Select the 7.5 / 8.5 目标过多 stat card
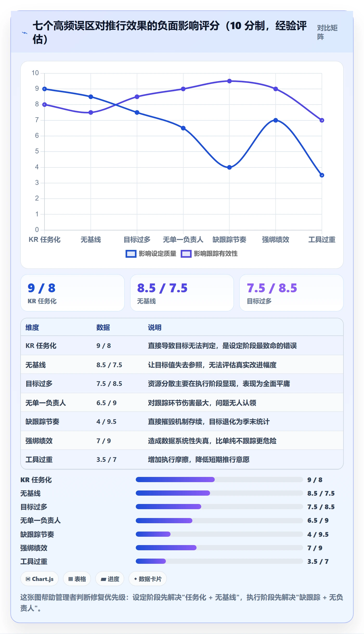364x634 pixels. 291,293
